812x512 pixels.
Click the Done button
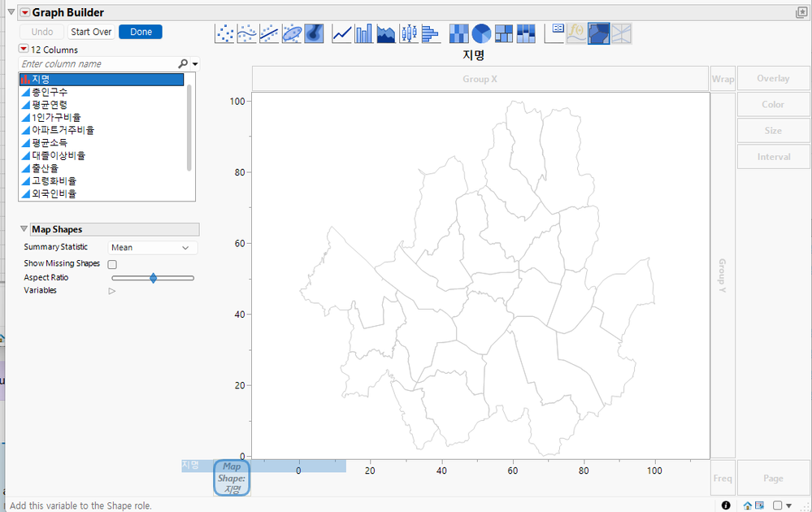point(141,32)
